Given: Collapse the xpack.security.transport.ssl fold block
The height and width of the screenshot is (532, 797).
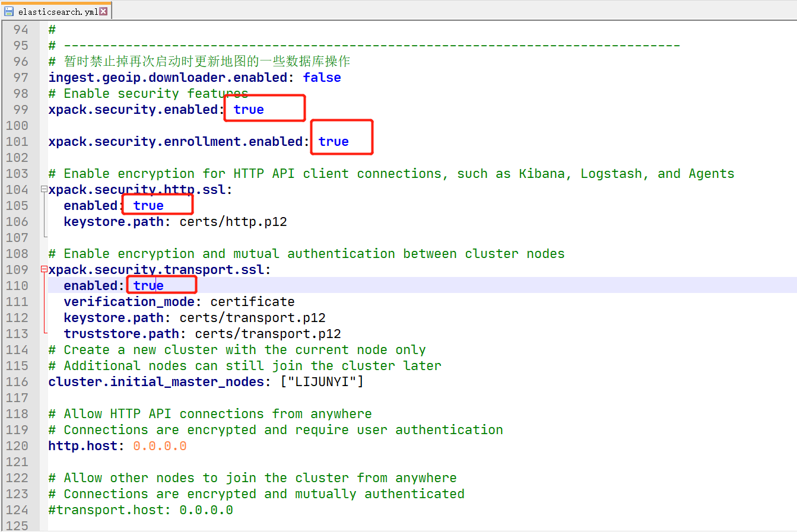Looking at the screenshot, I should tap(44, 270).
